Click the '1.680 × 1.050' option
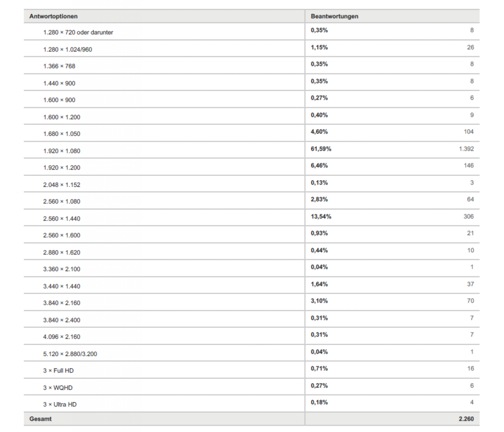The height and width of the screenshot is (432, 504). (x=62, y=134)
